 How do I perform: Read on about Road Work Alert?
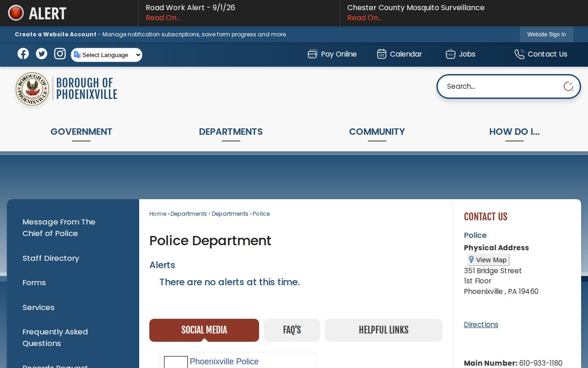tap(163, 18)
